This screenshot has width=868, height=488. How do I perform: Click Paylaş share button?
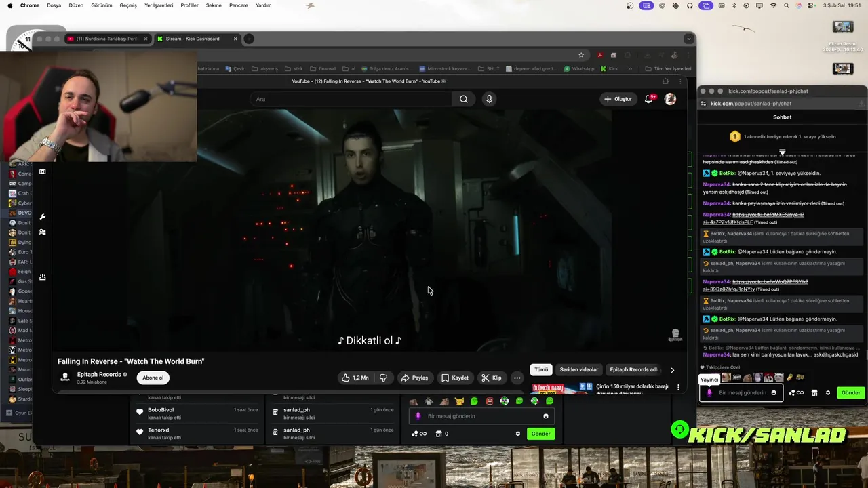[414, 378]
